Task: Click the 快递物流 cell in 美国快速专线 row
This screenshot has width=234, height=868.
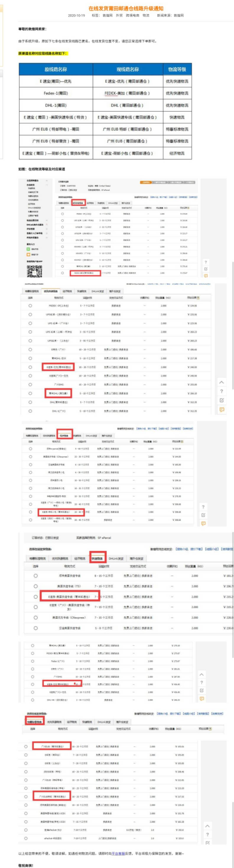Action: point(177,117)
